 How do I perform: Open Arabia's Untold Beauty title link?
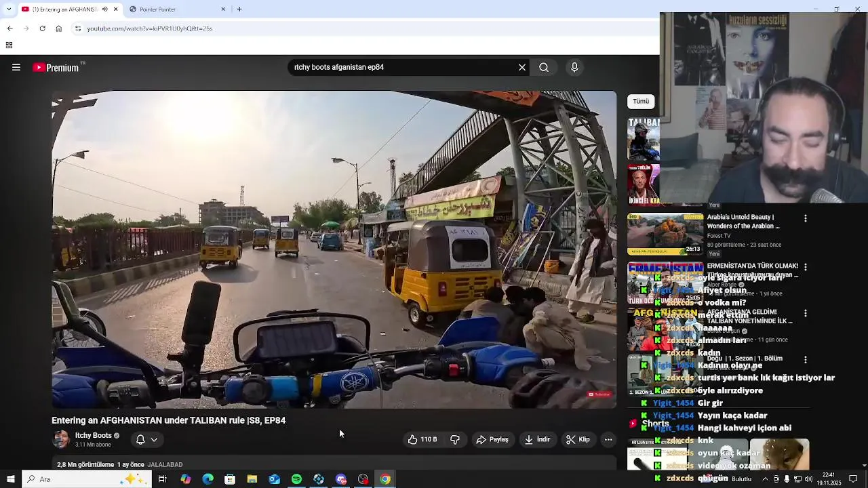coord(743,222)
